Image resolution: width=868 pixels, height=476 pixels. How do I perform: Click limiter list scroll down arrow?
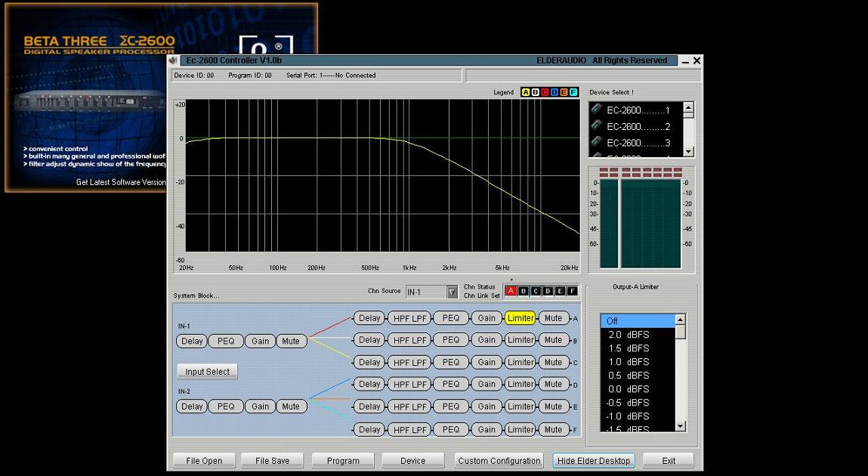tap(681, 426)
